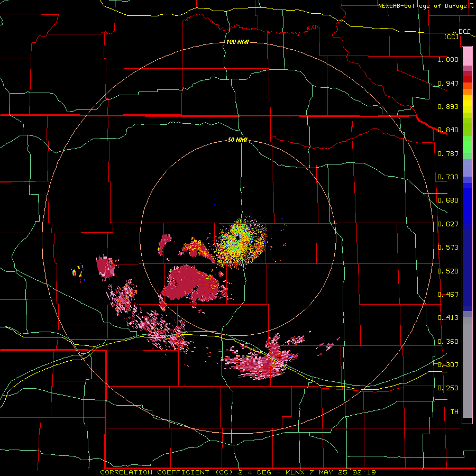Click the 0.680 scale value
476x476 pixels.
tap(448, 200)
